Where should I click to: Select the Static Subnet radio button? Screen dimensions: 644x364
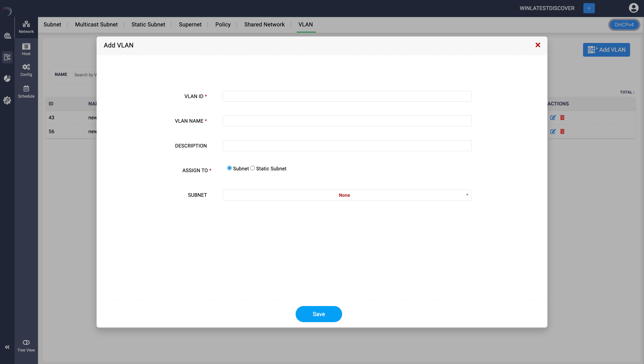point(252,168)
